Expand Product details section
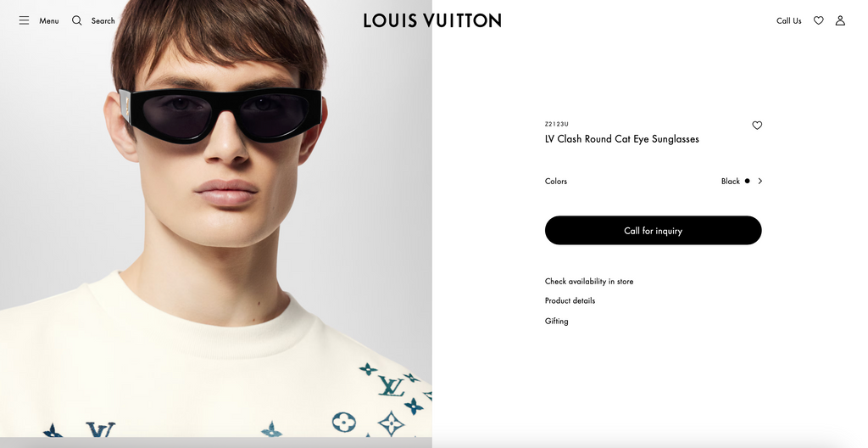This screenshot has height=448, width=868. pyautogui.click(x=570, y=300)
